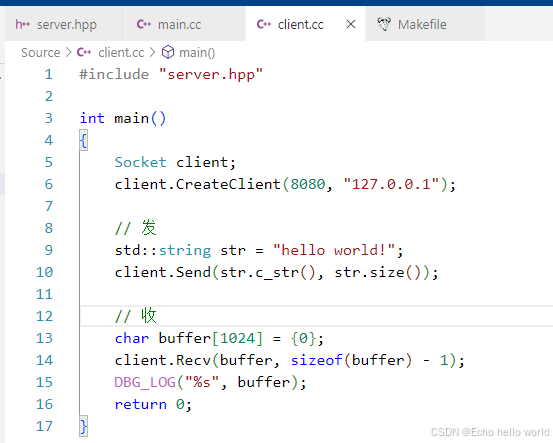
Task: Click the "server.hpp" include string
Action: tap(211, 74)
